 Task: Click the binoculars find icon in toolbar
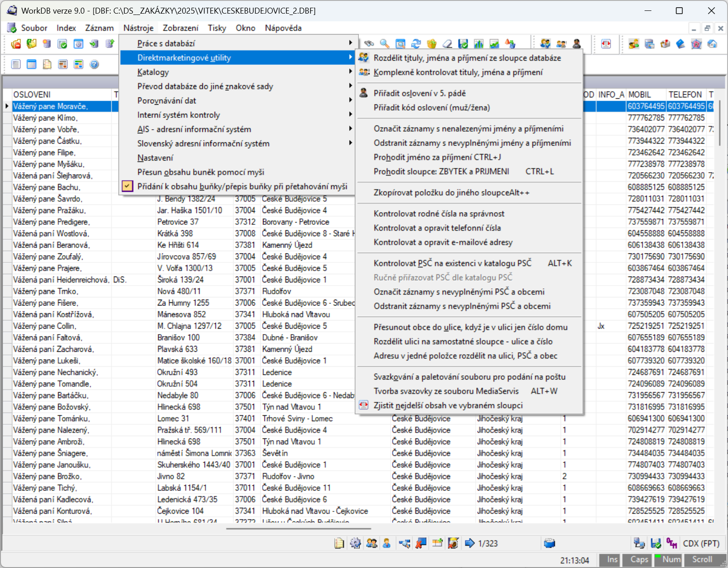(x=369, y=44)
